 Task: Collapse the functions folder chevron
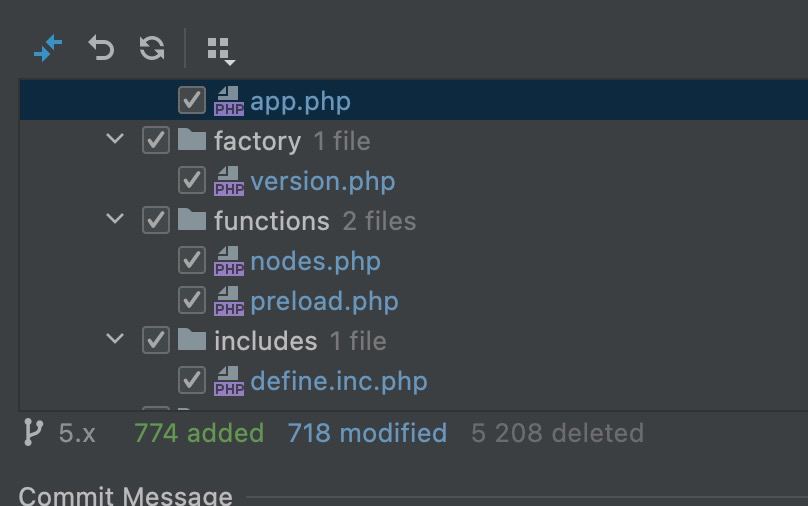[115, 218]
